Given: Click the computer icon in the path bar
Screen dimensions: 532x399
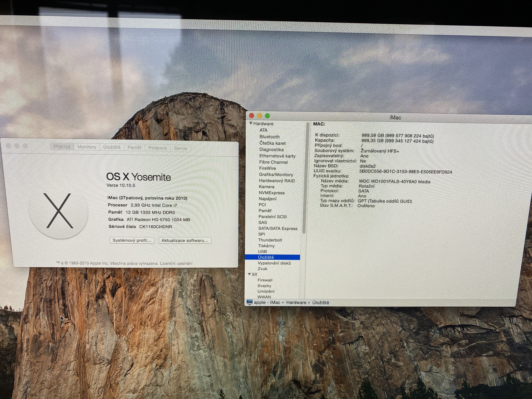Looking at the screenshot, I should (249, 302).
